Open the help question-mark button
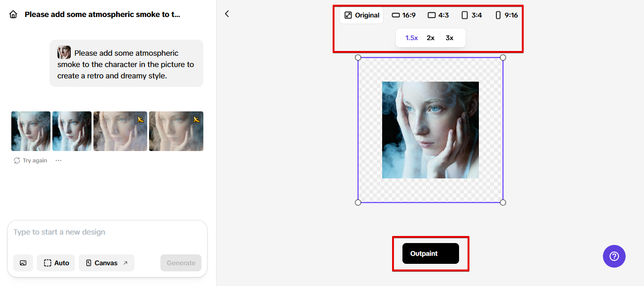 pos(614,256)
